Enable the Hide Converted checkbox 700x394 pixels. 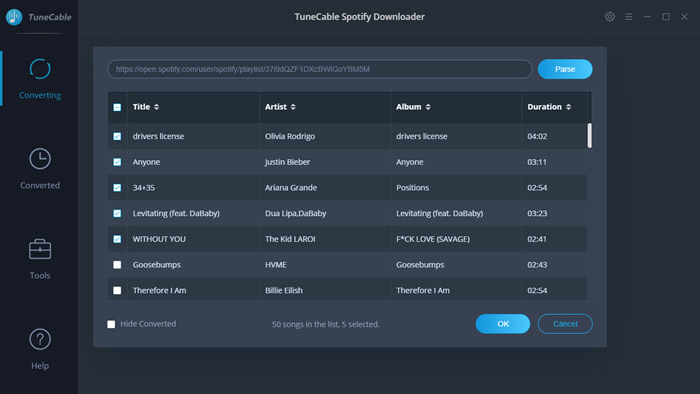click(x=111, y=324)
